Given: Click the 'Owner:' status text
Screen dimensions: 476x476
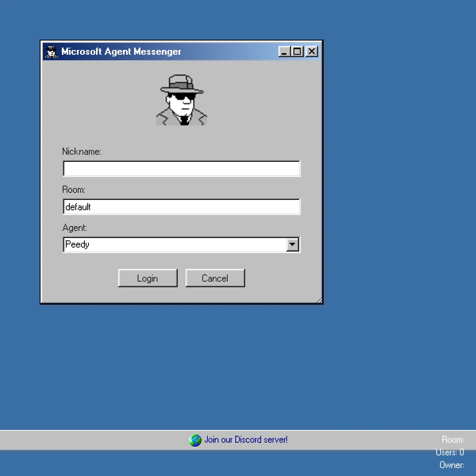Looking at the screenshot, I should coord(452,465).
